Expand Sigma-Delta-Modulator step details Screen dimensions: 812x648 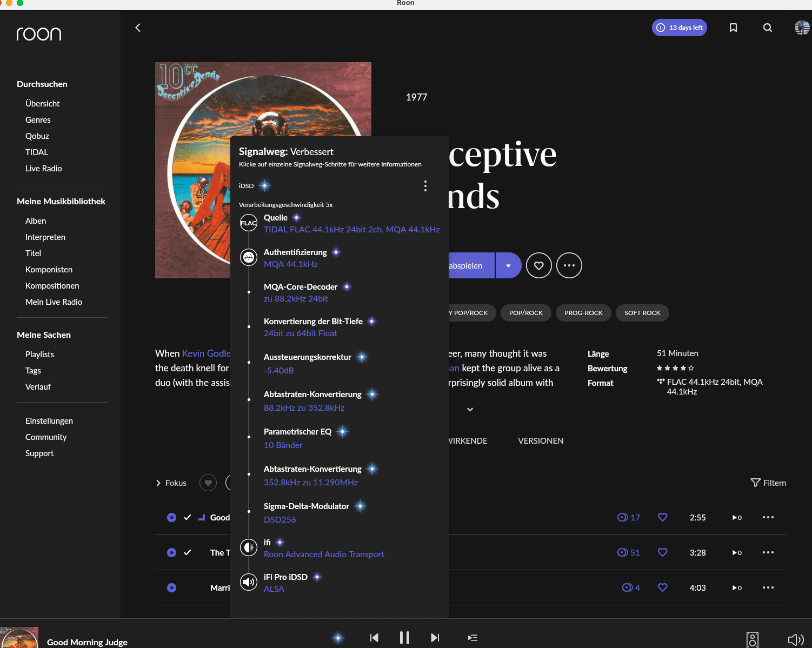click(307, 506)
